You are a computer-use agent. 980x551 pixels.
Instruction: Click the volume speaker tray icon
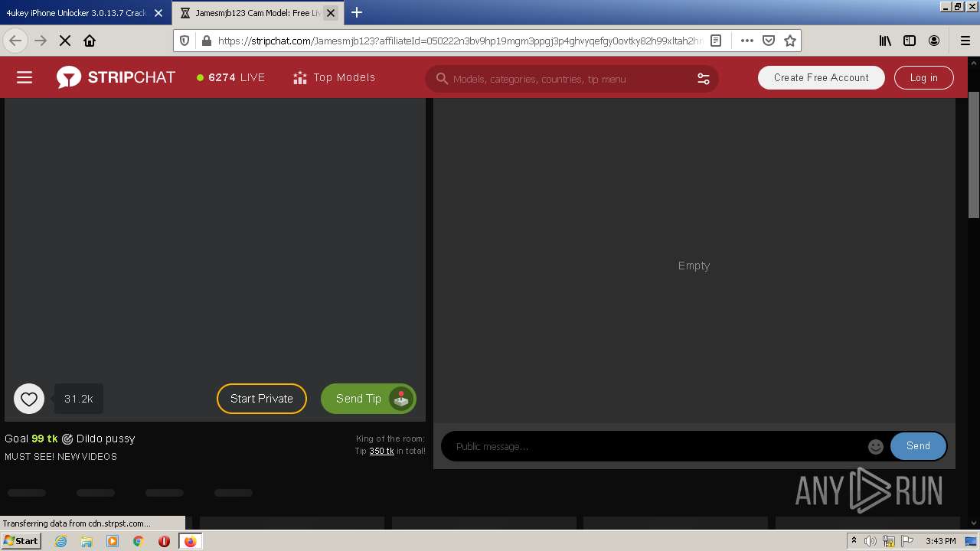click(x=871, y=541)
